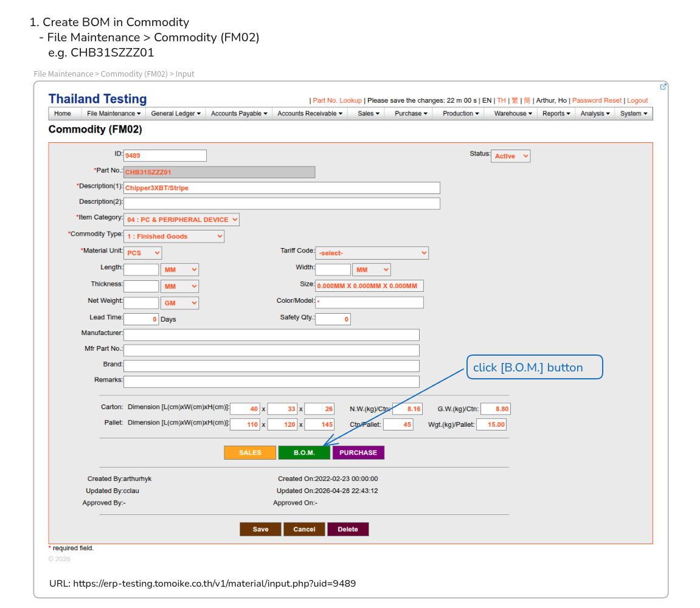Click the Size field
Image resolution: width=700 pixels, height=608 pixels.
click(x=369, y=286)
